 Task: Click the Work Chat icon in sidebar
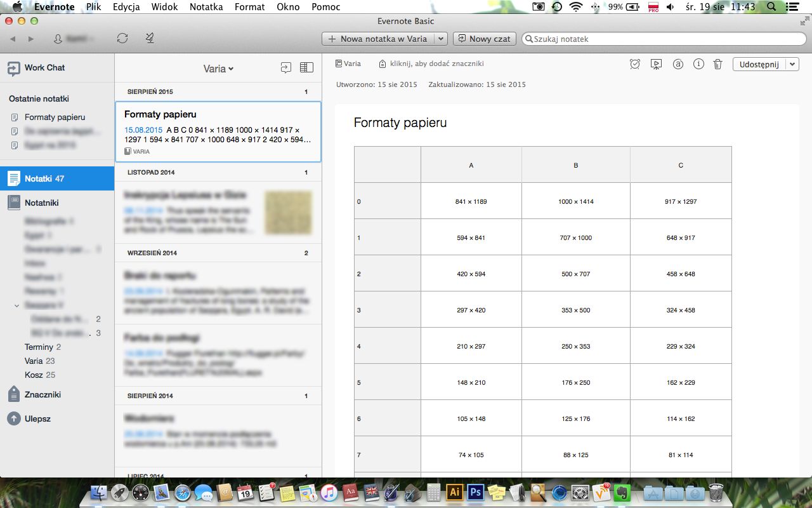[x=13, y=68]
